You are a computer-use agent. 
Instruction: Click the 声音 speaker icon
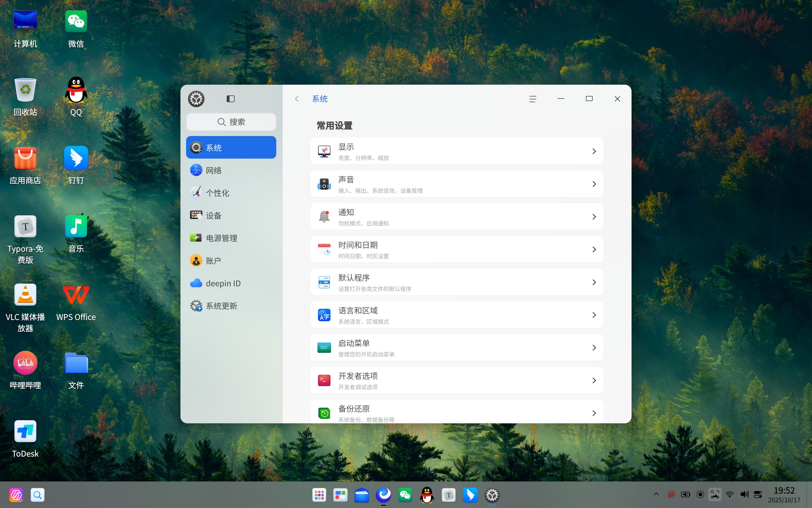[324, 184]
